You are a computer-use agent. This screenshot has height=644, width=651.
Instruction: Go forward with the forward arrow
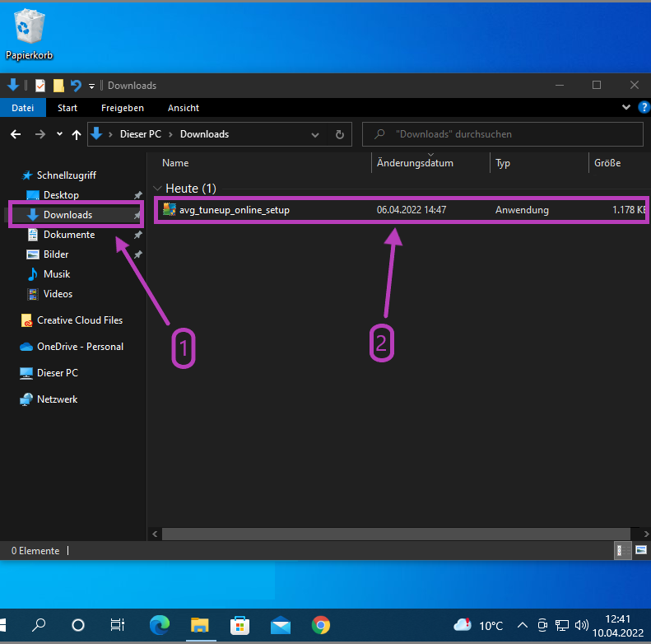tap(40, 134)
